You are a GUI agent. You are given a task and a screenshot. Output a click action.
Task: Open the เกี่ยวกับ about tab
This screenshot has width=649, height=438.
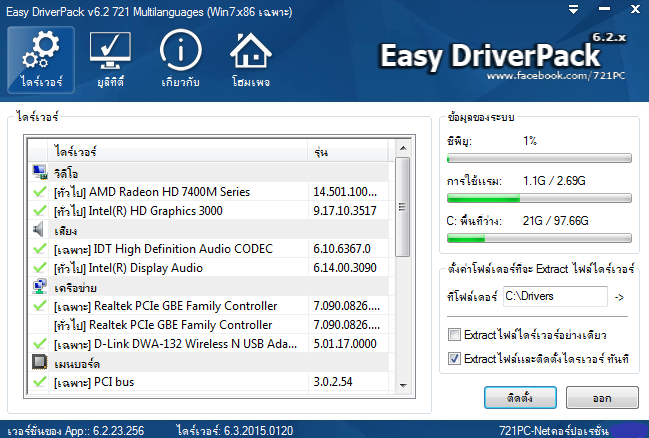coord(180,60)
